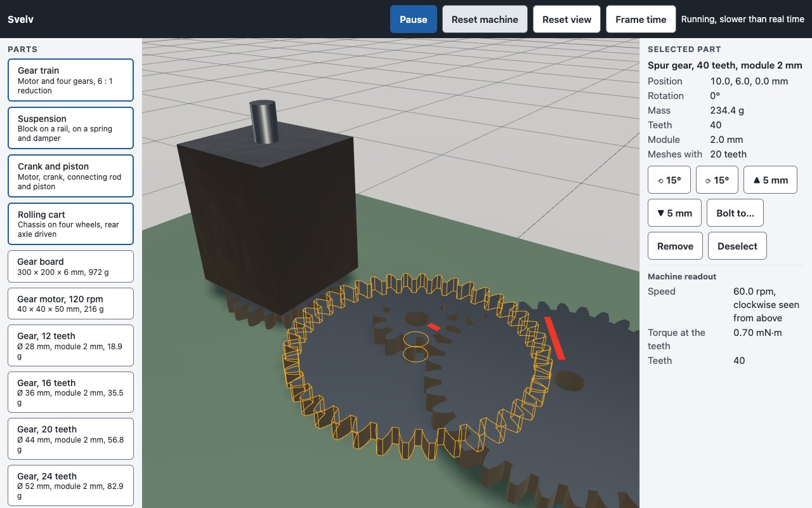This screenshot has height=508, width=812.
Task: Click the Reset machine button
Action: pos(485,19)
